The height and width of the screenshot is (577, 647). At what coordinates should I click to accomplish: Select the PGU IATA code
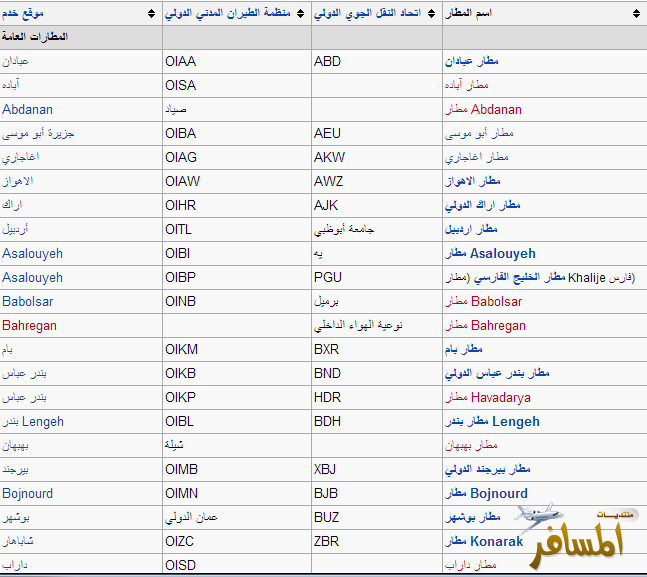328,277
